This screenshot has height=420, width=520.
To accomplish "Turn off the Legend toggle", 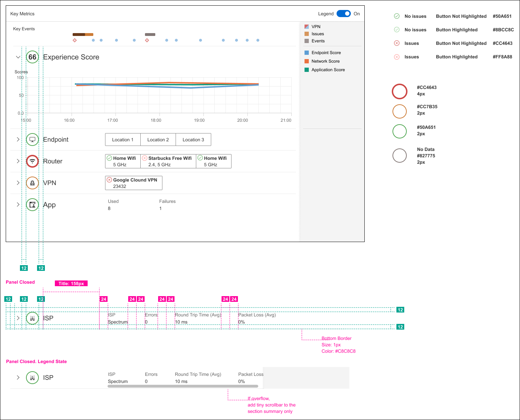I will click(x=344, y=14).
